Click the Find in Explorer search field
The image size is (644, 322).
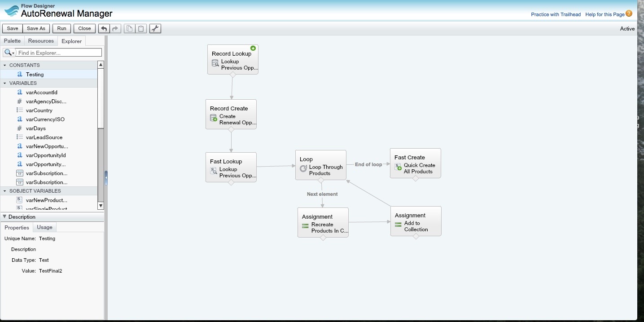click(59, 53)
